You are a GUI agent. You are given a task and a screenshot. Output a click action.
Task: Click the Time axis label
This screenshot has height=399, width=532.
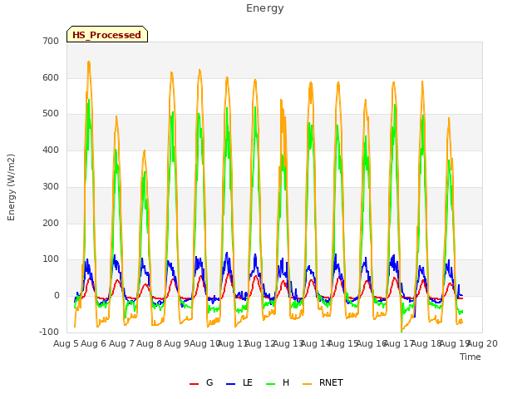coord(470,357)
